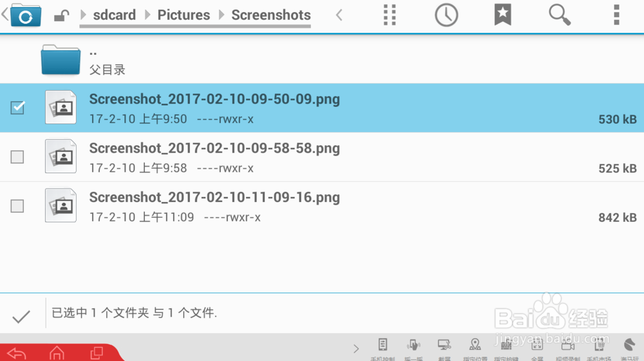Navigate to sdcard in breadcrumb

click(114, 15)
